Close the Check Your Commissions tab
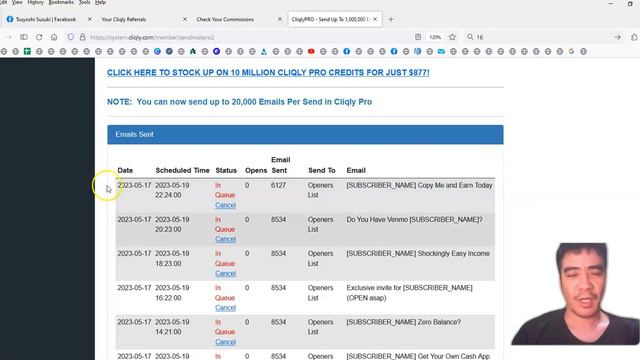640x360 pixels. click(x=280, y=19)
